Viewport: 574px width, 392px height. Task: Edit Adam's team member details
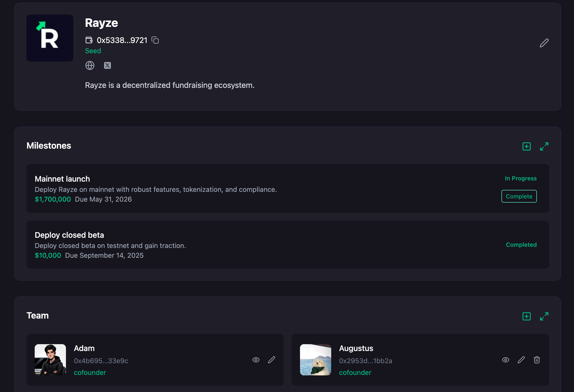click(x=271, y=360)
